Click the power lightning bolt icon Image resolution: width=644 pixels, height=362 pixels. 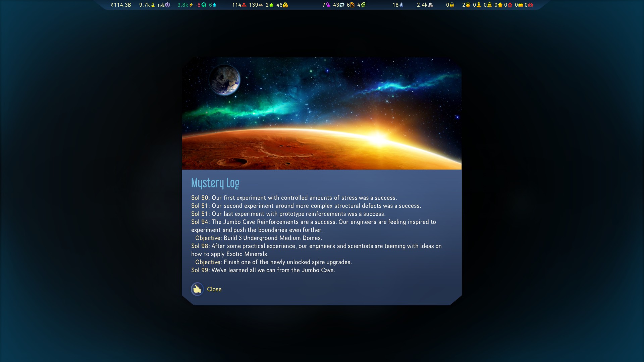click(191, 5)
